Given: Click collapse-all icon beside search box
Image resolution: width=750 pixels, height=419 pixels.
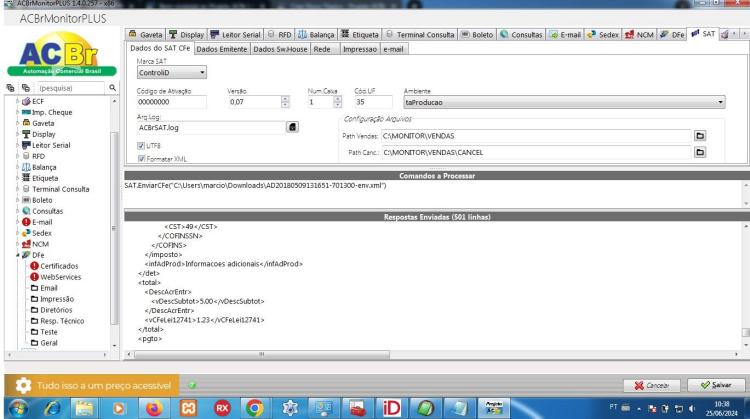Looking at the screenshot, I should point(26,88).
